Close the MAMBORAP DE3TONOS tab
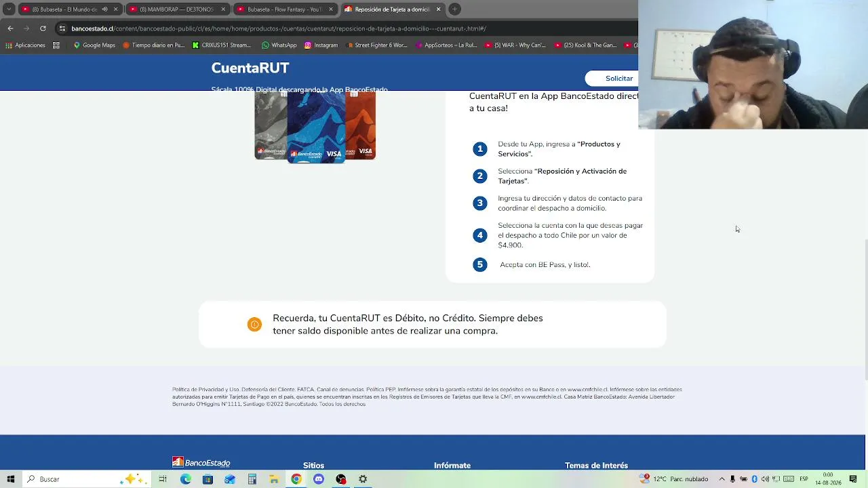This screenshot has height=488, width=868. 223,9
